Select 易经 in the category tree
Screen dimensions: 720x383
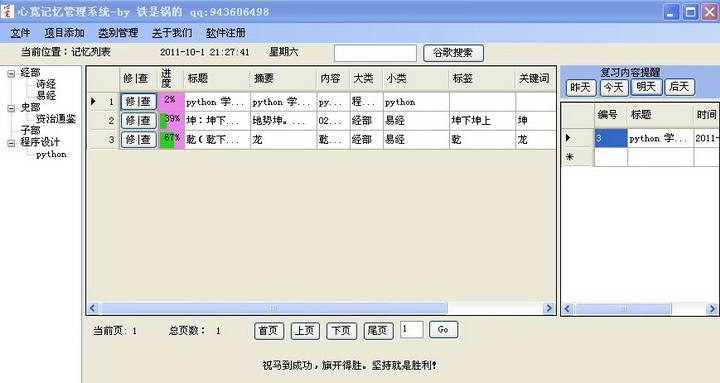tap(46, 96)
